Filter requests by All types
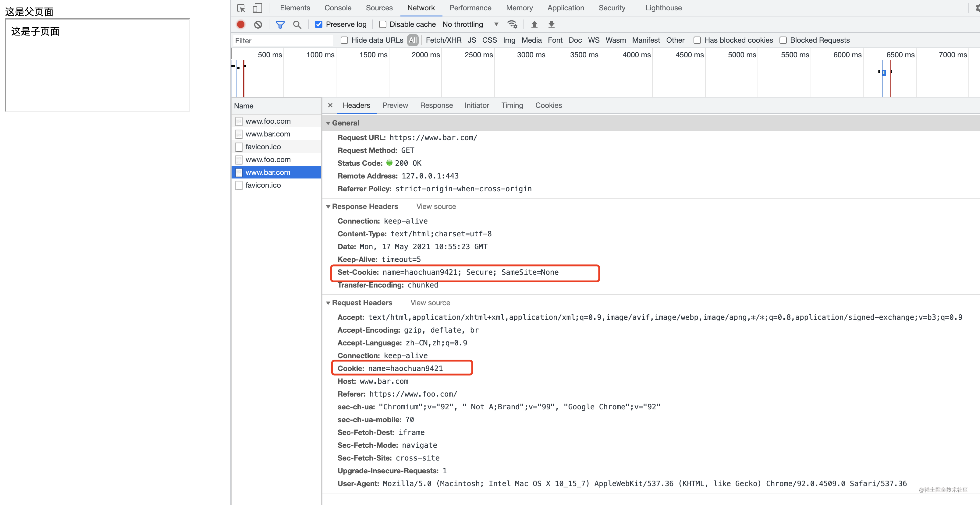The height and width of the screenshot is (505, 980). [x=413, y=40]
